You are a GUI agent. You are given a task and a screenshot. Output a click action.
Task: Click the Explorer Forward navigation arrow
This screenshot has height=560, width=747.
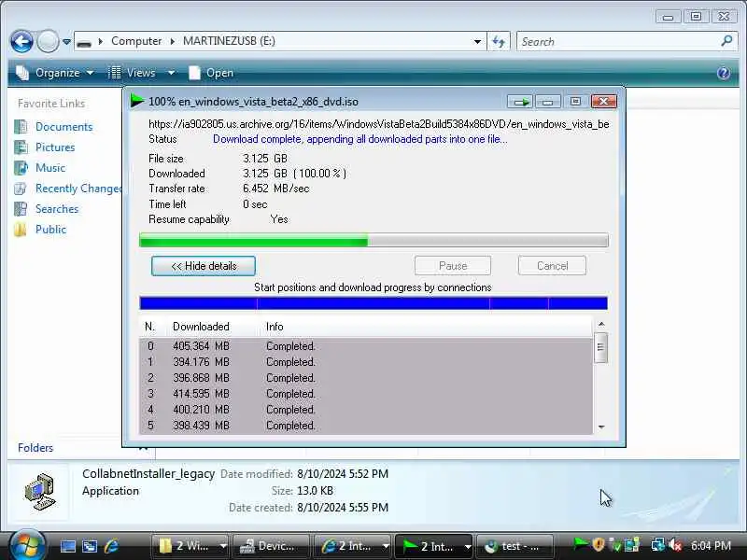pos(48,41)
